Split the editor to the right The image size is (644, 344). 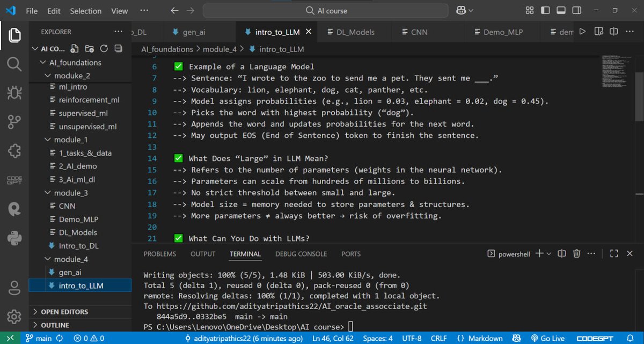(x=614, y=32)
